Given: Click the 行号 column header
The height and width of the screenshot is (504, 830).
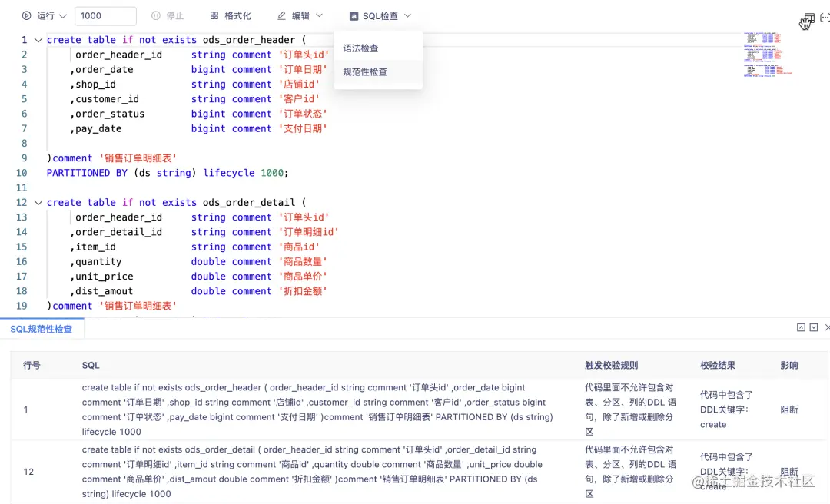Looking at the screenshot, I should (32, 365).
